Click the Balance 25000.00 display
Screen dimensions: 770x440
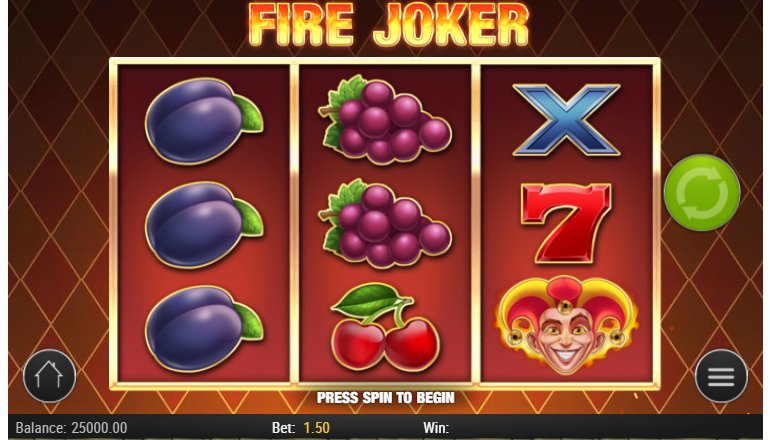(x=71, y=428)
